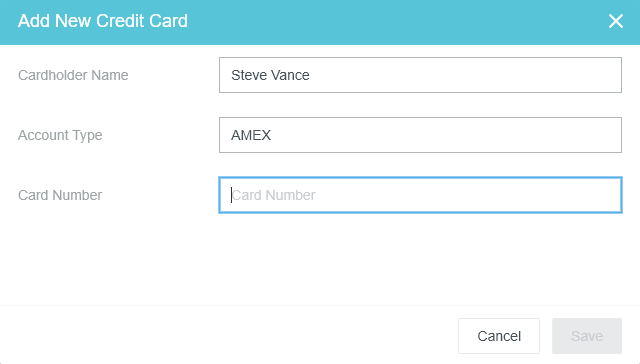Click the Cardholder Name input field
Image resolution: width=640 pixels, height=364 pixels.
point(420,75)
